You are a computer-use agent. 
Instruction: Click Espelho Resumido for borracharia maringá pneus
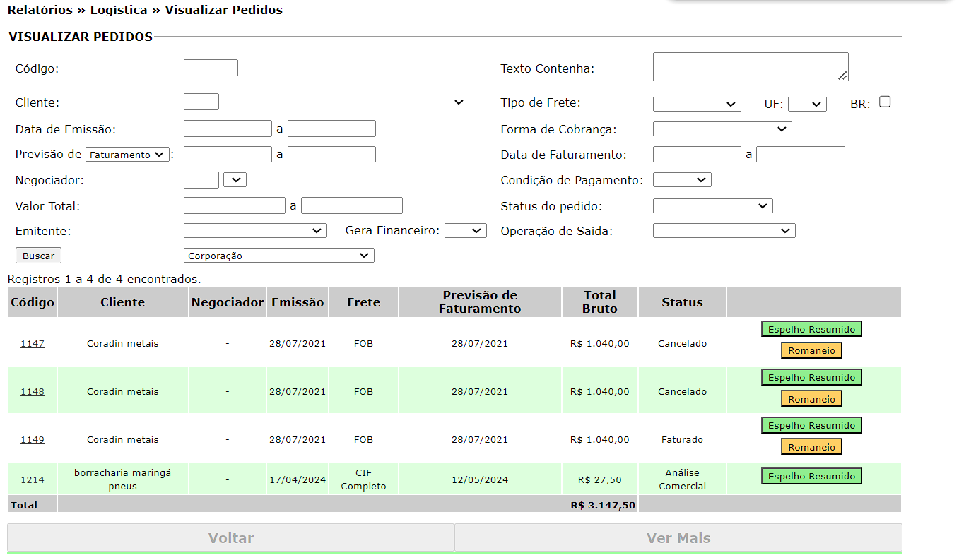[811, 476]
